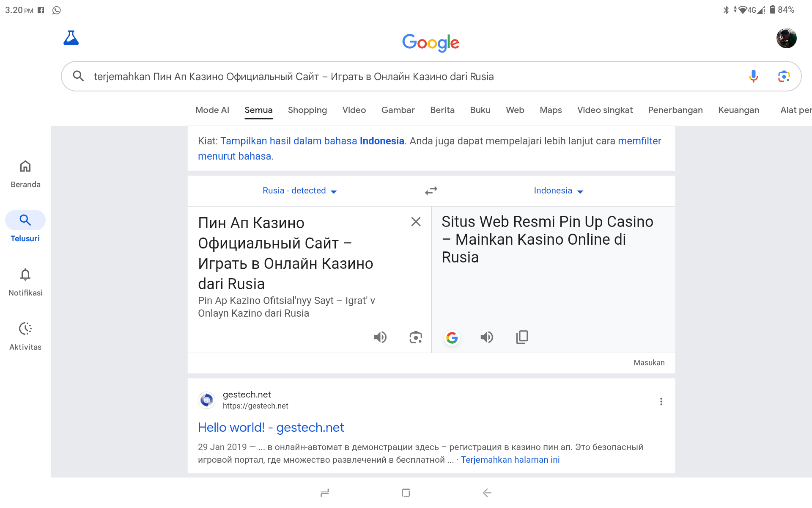Open the Gambar tab
The width and height of the screenshot is (812, 508).
[x=398, y=110]
